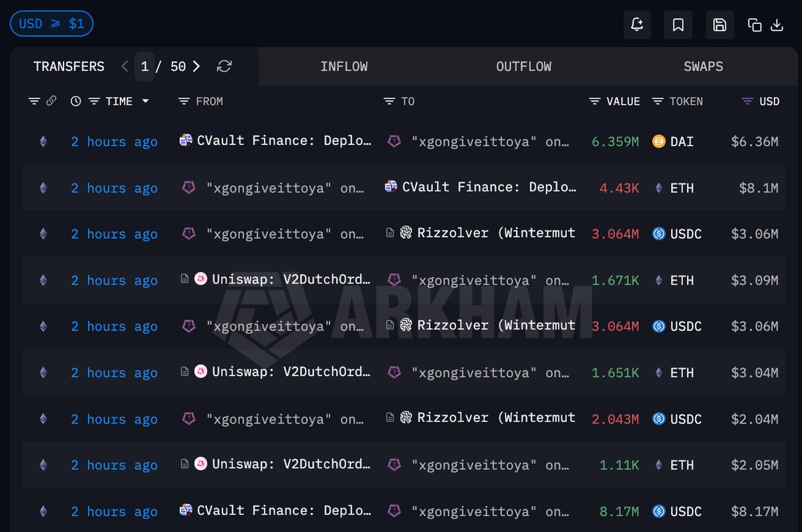Screen dimensions: 802x532
Task: Go to the next transfers page
Action: point(196,66)
